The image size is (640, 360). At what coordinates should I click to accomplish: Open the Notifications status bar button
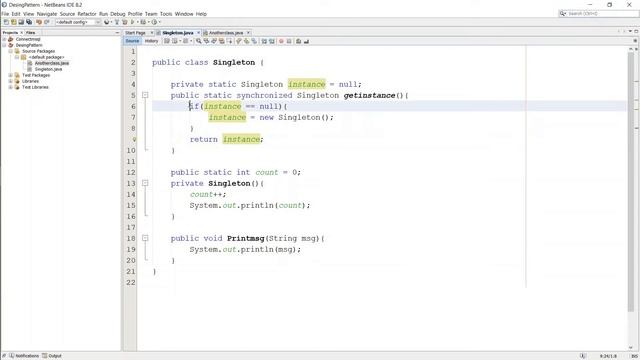(x=24, y=356)
